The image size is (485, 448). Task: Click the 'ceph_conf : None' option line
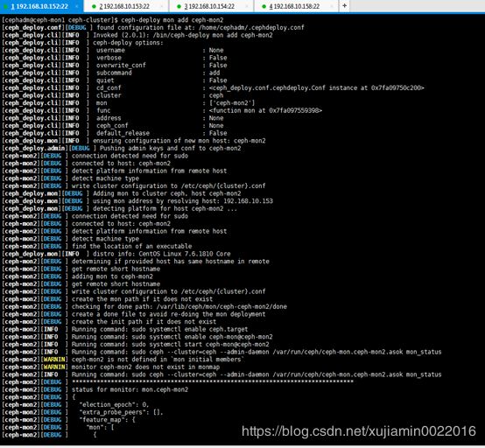[113, 125]
